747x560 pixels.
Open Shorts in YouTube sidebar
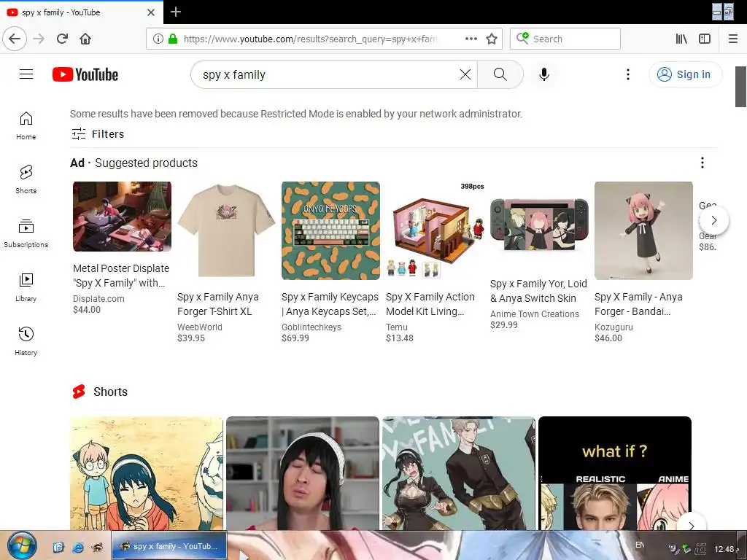pos(26,179)
